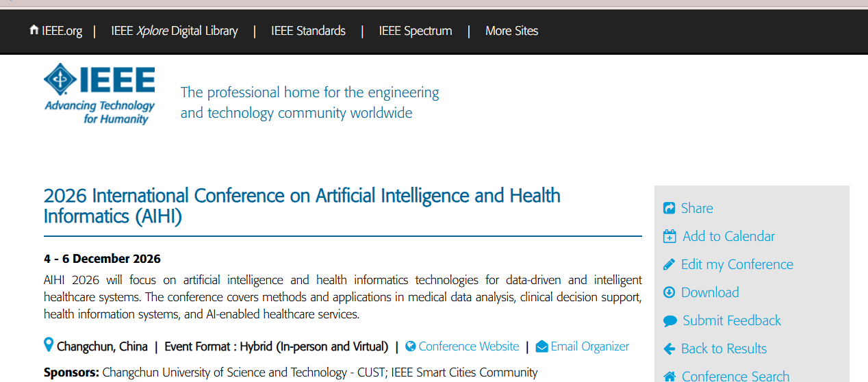Click the Submit Feedback speech bubble icon
Image resolution: width=868 pixels, height=382 pixels.
(670, 321)
